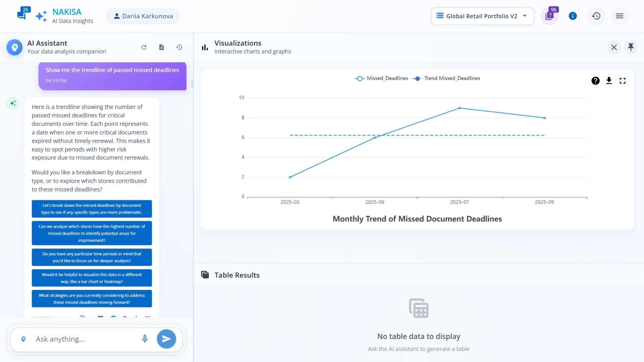Activate the microphone voice input
Image resolution: width=644 pixels, height=362 pixels.
[x=145, y=339]
